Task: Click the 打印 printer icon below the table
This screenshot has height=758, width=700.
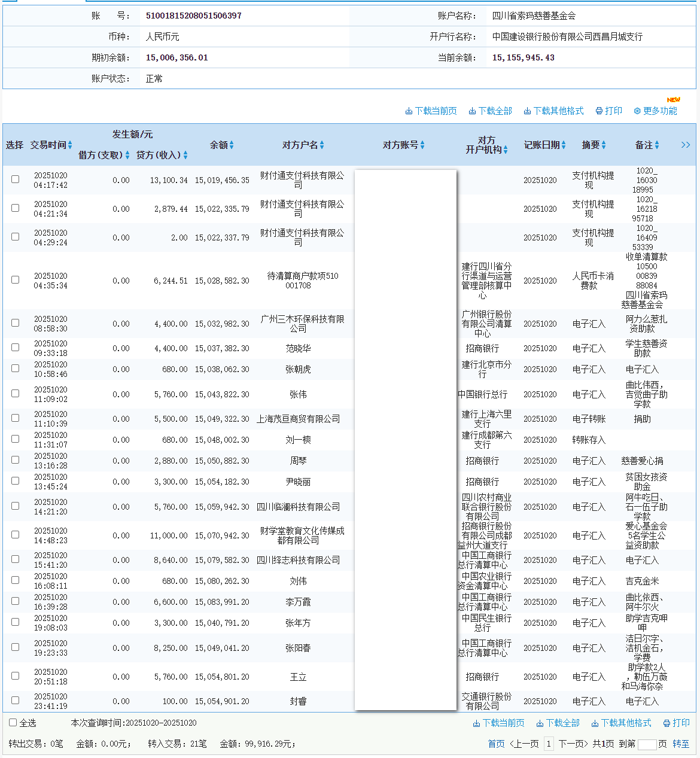Action: 666,723
